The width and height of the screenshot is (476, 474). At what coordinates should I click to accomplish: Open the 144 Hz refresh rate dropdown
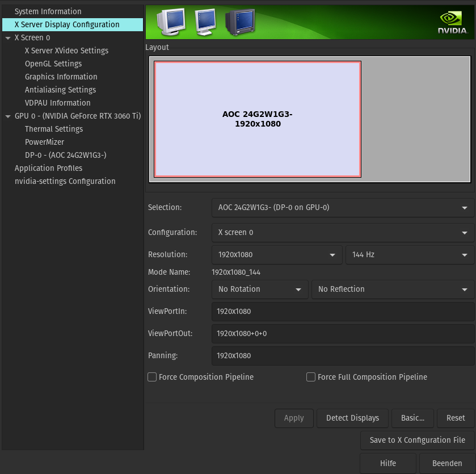410,255
